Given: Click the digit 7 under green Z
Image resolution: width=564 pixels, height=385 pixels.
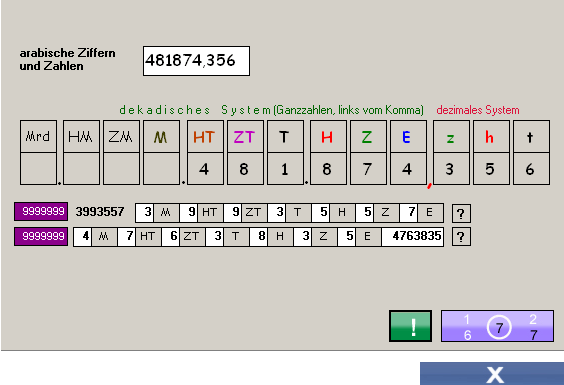Looking at the screenshot, I should tap(368, 169).
